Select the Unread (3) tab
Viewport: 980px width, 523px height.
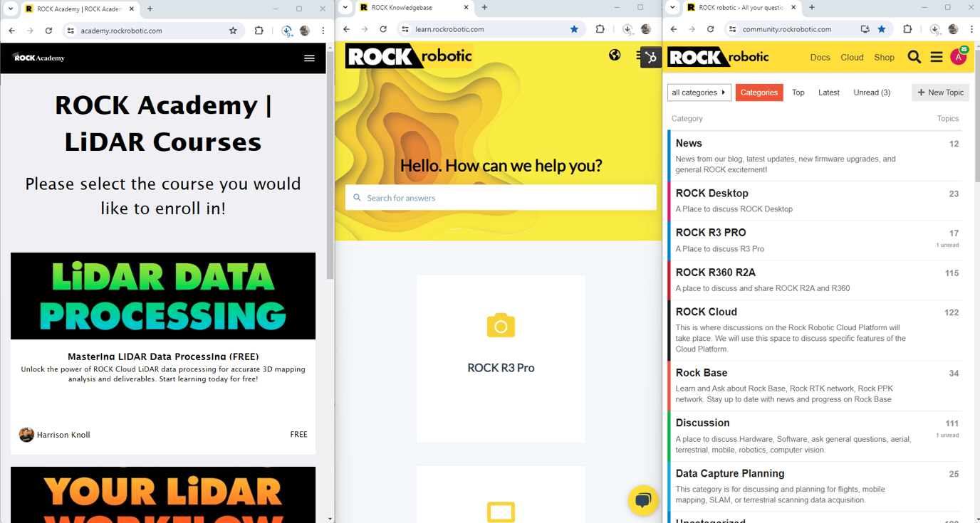872,93
